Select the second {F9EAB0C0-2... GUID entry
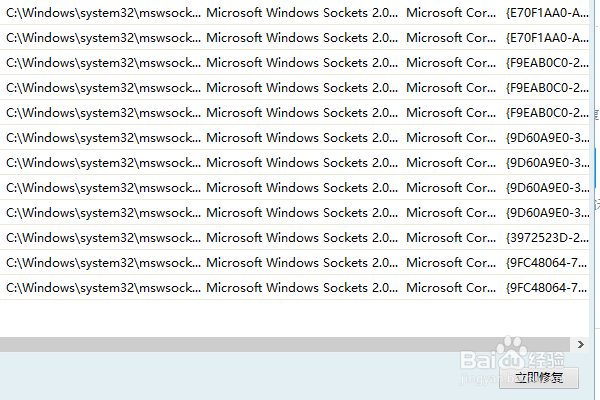The image size is (600, 400). [546, 87]
